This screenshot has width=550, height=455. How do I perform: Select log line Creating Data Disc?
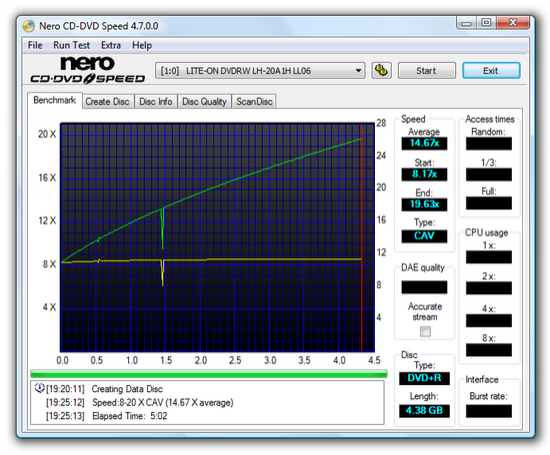tap(127, 389)
